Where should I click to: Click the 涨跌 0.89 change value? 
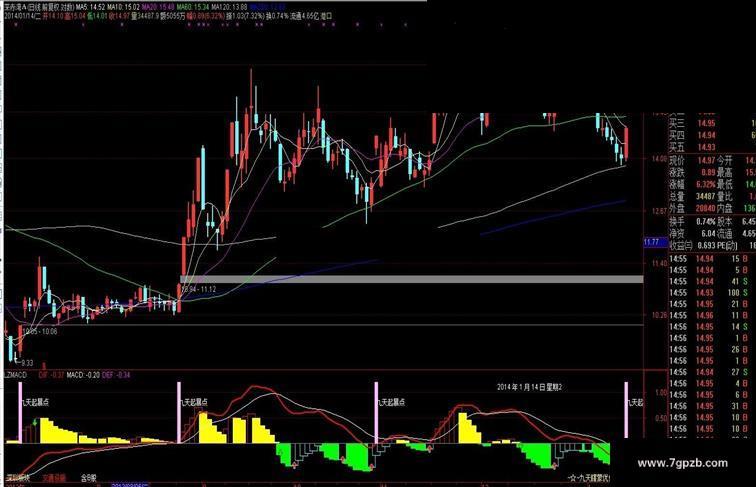coord(708,172)
